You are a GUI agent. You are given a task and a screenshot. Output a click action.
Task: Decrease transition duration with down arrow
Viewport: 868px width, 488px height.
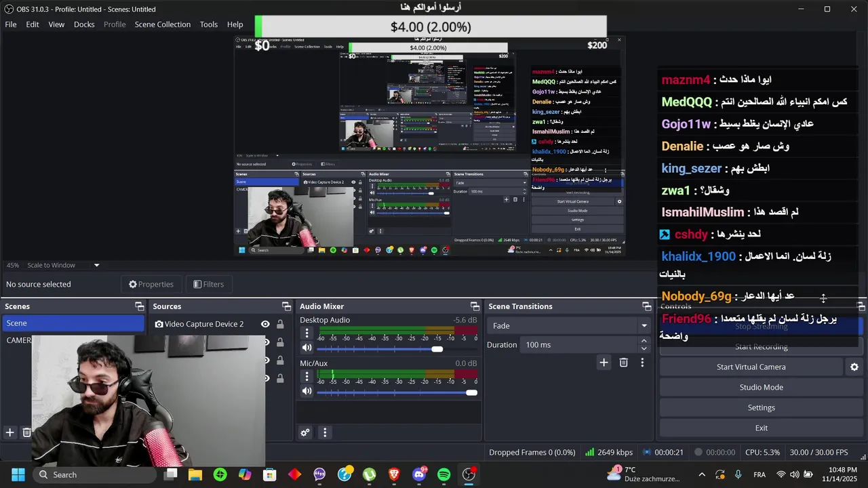[x=644, y=348]
